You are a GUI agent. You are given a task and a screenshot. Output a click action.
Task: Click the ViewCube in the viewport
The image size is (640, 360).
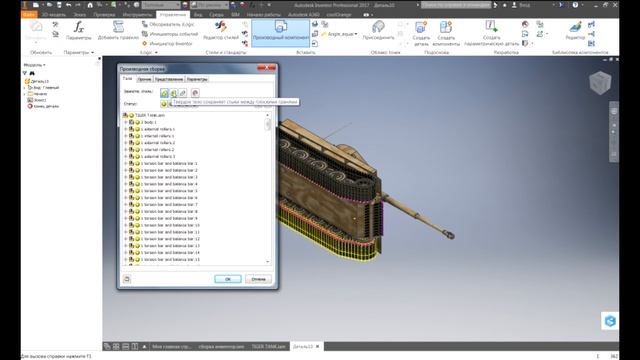(x=600, y=83)
